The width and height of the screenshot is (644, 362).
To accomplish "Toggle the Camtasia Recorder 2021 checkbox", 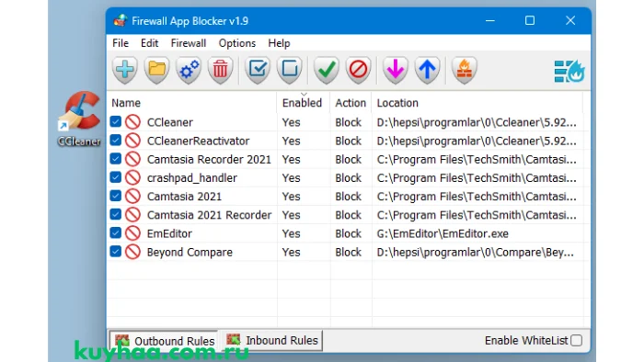I will tap(115, 158).
